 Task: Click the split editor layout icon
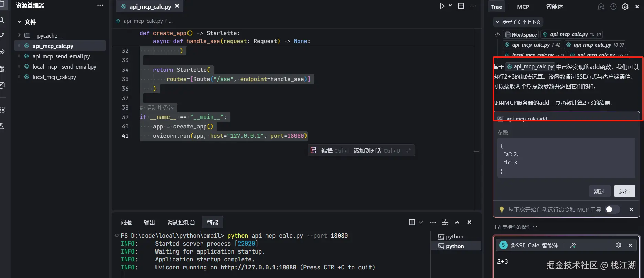(461, 6)
